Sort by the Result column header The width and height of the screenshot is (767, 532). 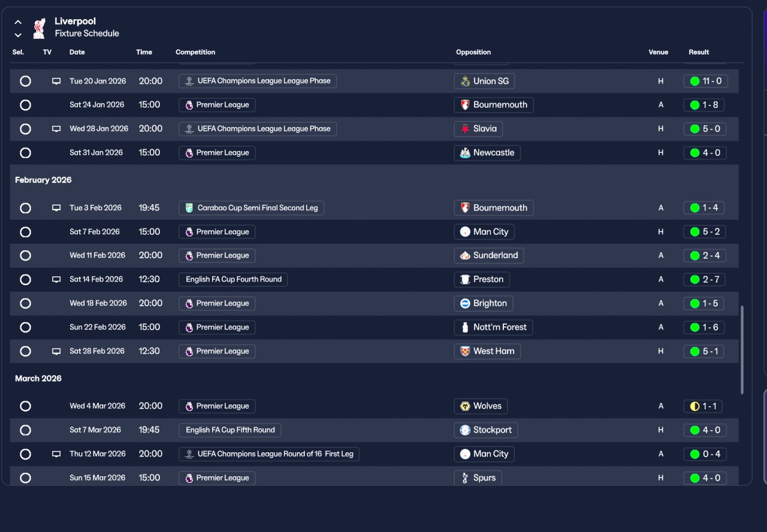(699, 52)
